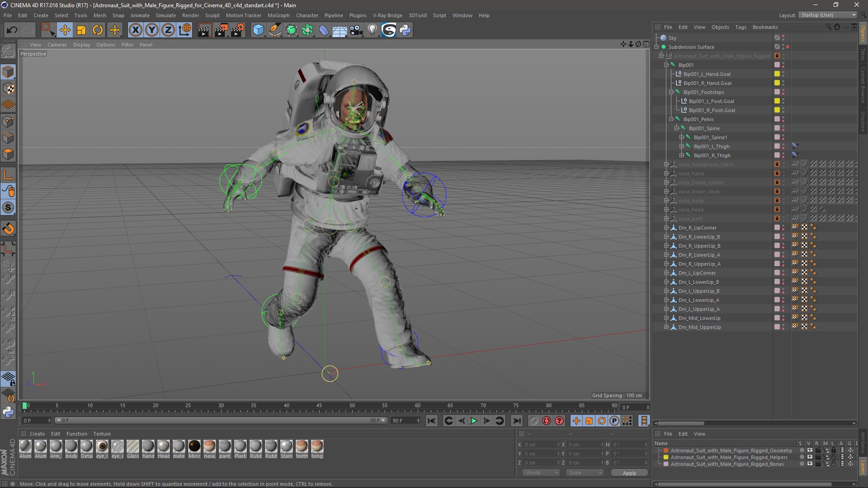
Task: Click the Python icon at sidebar bottom
Action: pyautogui.click(x=8, y=412)
